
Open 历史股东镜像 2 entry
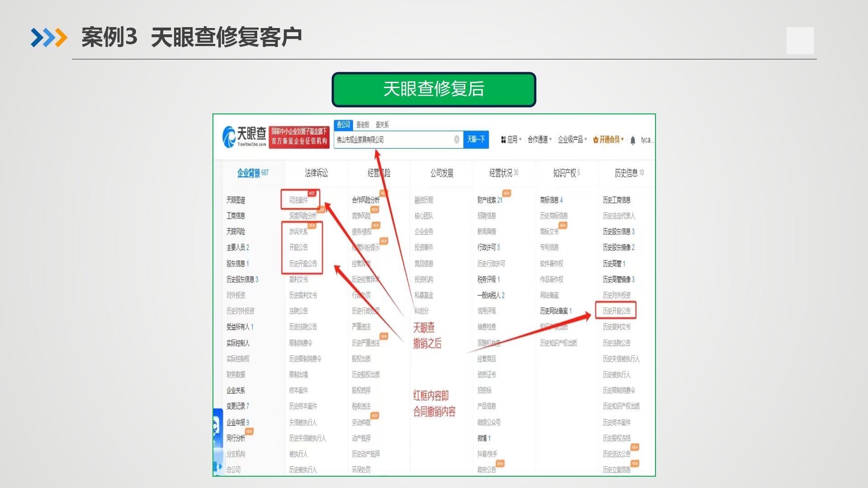(x=618, y=248)
